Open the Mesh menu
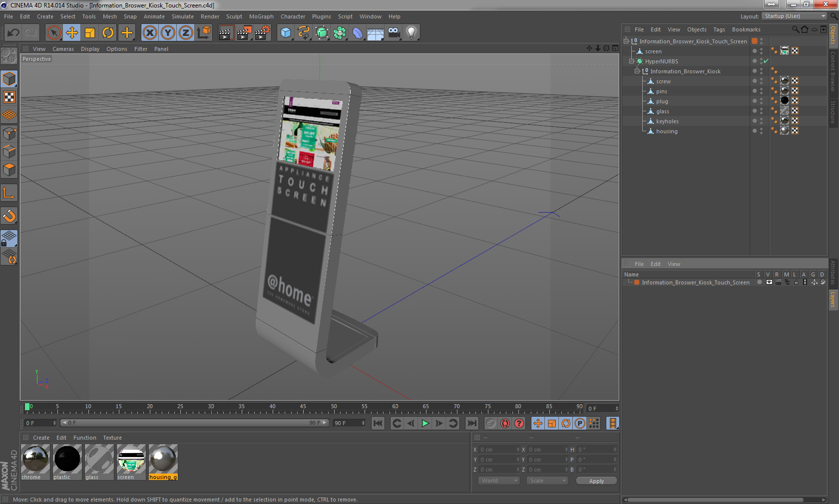 pos(109,16)
